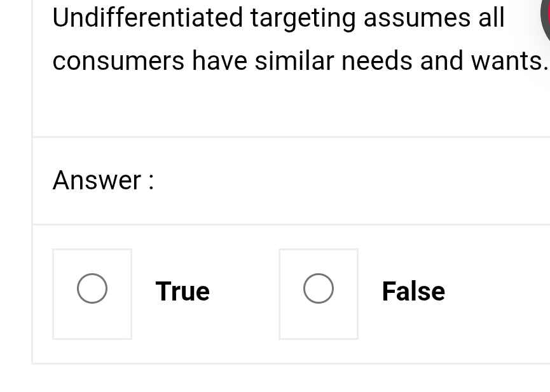The image size is (550, 392).
Task: Select the False radio button
Action: point(319,288)
